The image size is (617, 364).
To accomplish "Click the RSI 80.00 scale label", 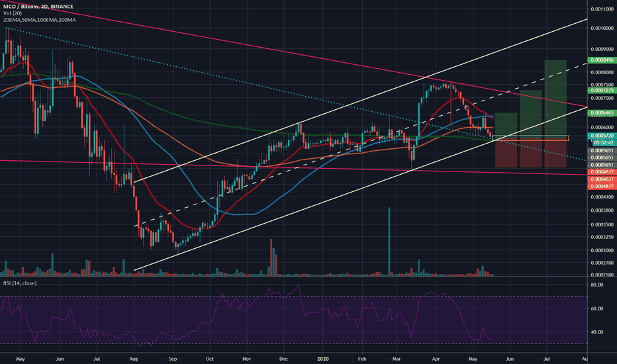I will click(x=597, y=285).
